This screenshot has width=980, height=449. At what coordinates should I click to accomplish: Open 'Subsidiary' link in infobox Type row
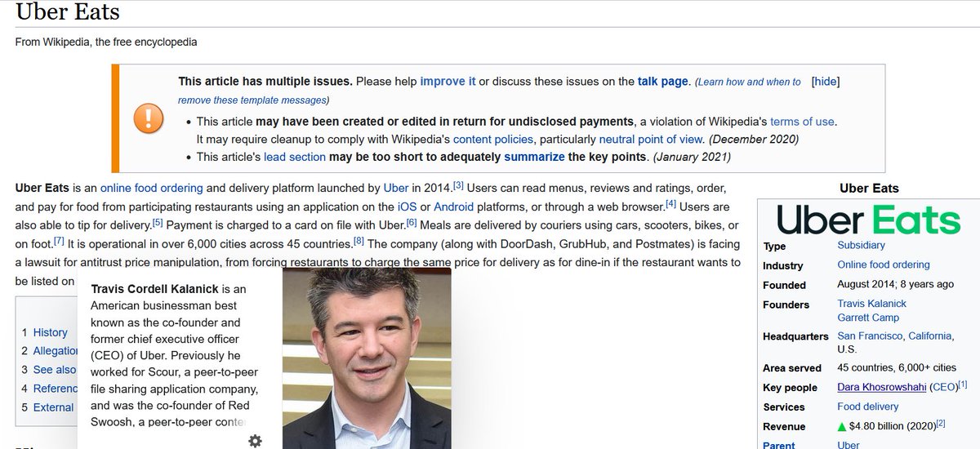(x=861, y=245)
